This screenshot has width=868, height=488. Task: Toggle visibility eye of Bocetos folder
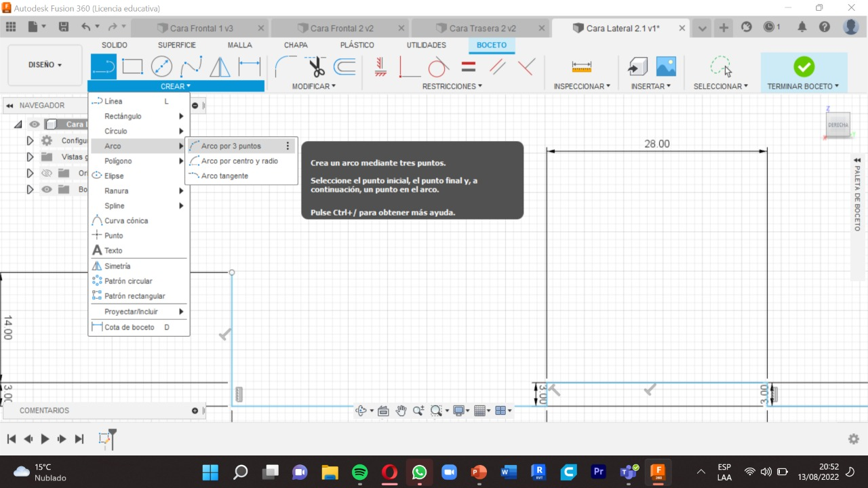coord(47,189)
